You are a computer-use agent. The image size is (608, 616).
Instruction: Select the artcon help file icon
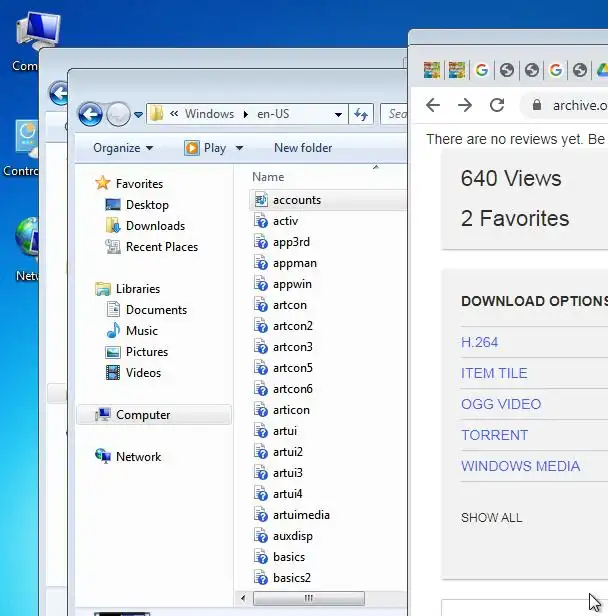tap(261, 305)
